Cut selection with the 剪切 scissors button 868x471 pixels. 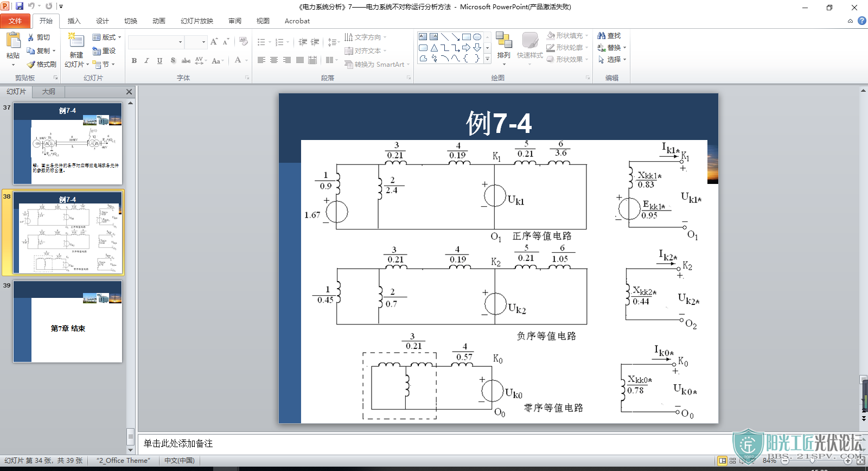coord(39,37)
